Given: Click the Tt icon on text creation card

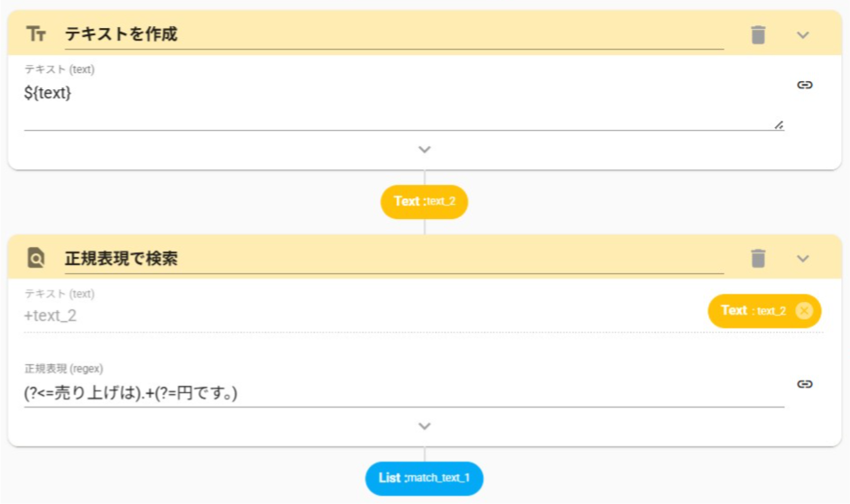Looking at the screenshot, I should click(36, 34).
